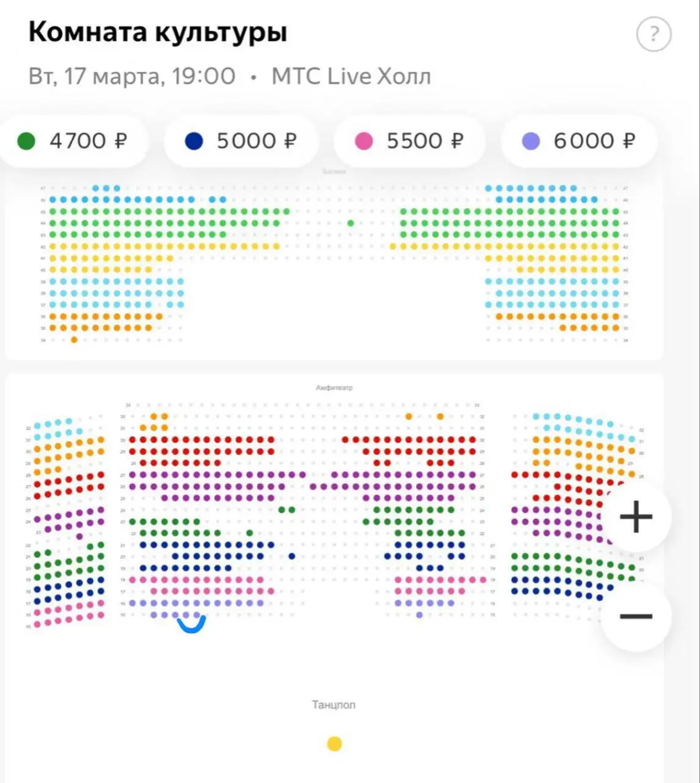Image resolution: width=700 pixels, height=783 pixels.
Task: Click the Вт, 17 марта, 19:00 date text
Action: pos(131,76)
